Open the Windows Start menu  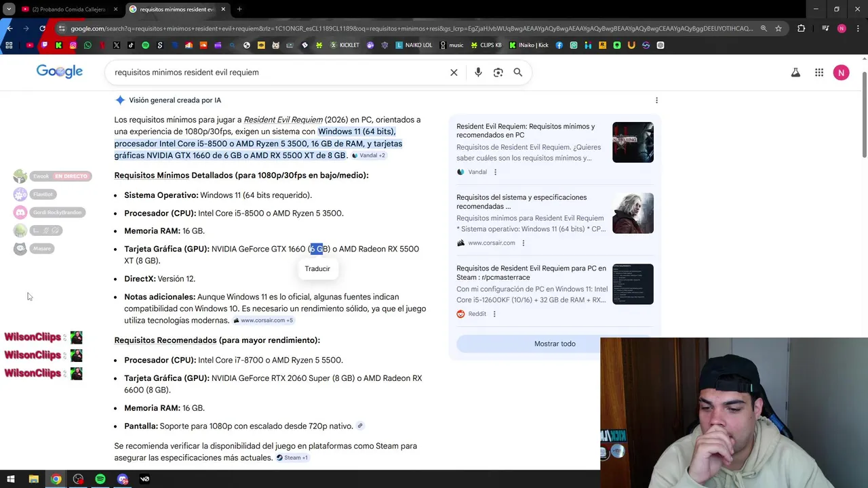tap(10, 479)
